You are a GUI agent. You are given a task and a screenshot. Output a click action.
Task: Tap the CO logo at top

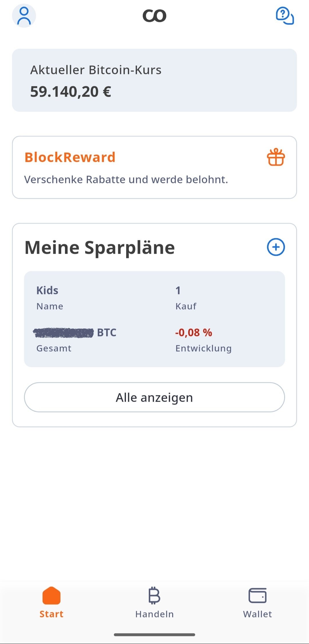pos(154,16)
